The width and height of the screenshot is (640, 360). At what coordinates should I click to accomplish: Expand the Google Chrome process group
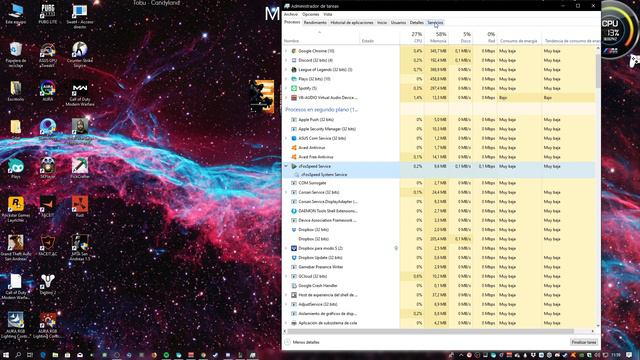click(286, 51)
